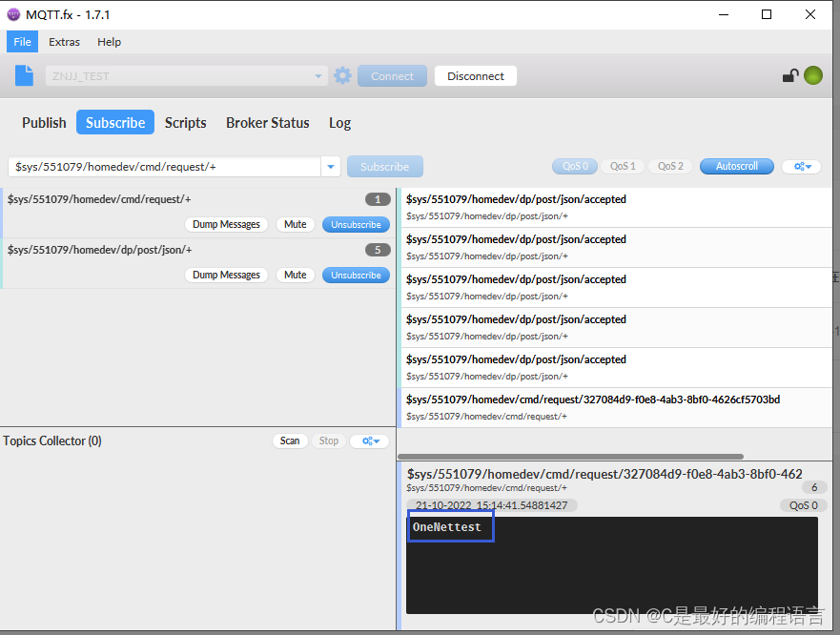
Task: Switch to the Broker Status tab
Action: pos(267,123)
